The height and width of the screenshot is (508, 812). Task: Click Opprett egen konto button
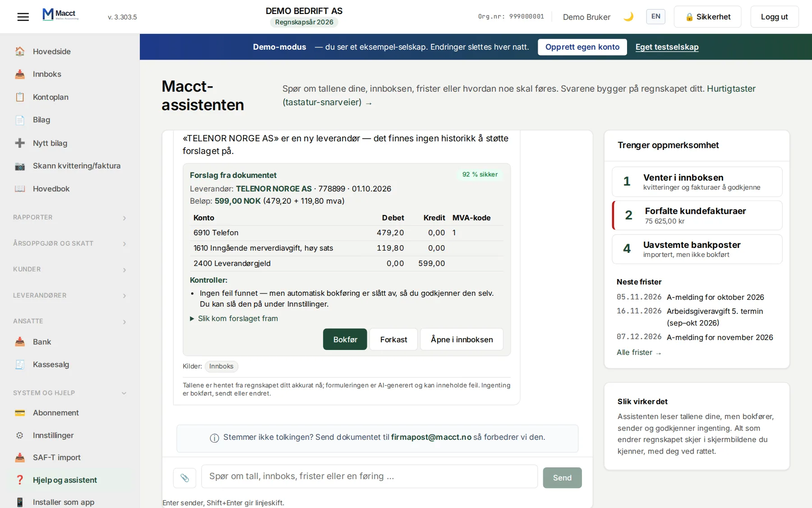[x=582, y=47]
